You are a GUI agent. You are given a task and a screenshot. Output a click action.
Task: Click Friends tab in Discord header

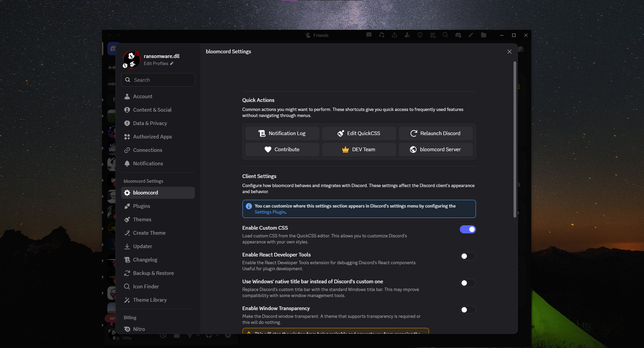tap(317, 35)
